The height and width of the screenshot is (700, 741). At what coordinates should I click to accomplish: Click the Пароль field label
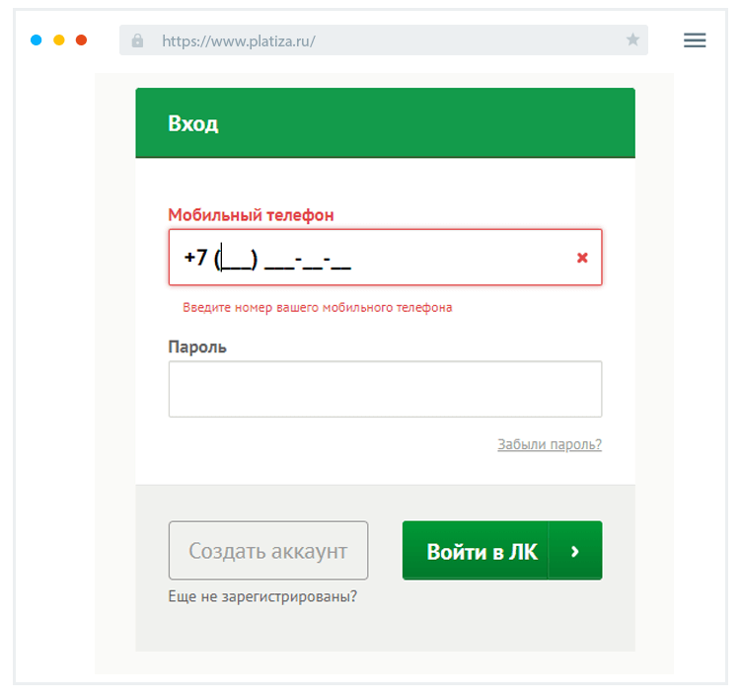197,347
